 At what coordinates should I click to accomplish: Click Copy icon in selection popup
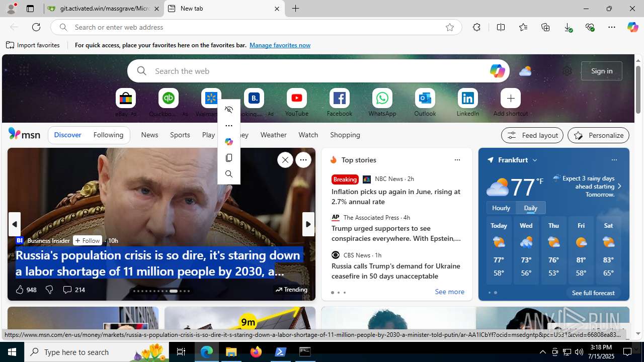click(229, 158)
